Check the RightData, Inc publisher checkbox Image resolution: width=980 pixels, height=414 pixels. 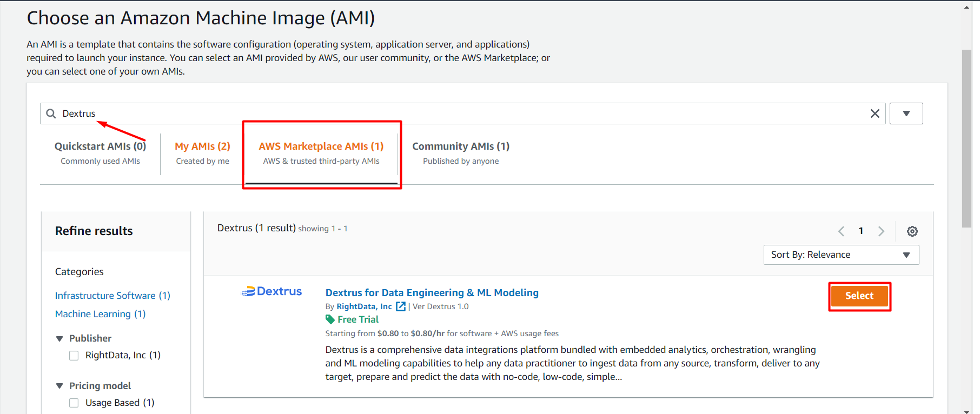point(74,356)
